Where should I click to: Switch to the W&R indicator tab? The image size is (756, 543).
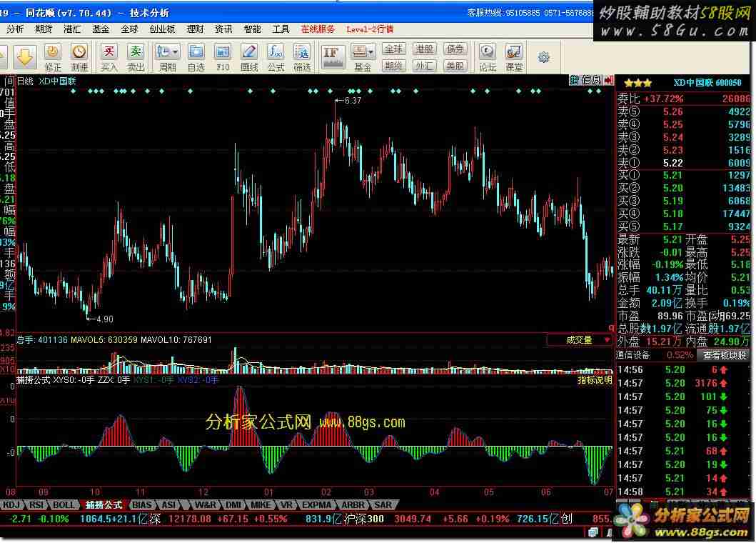(x=205, y=505)
